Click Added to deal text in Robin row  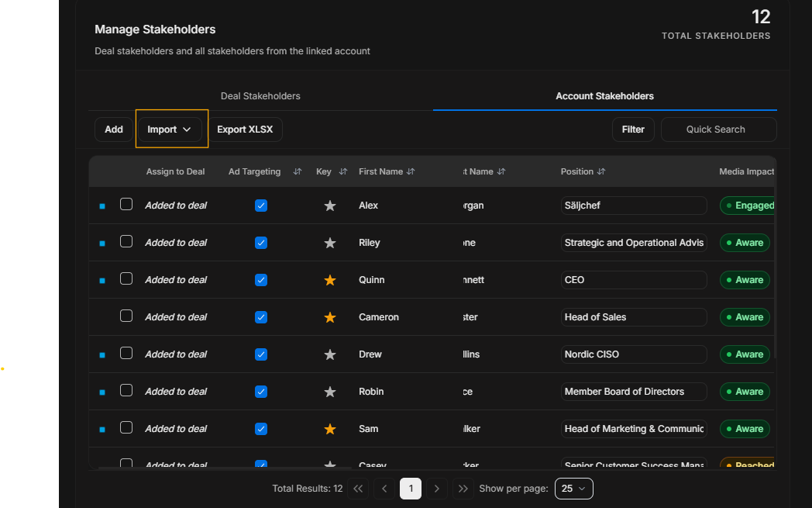click(x=176, y=392)
